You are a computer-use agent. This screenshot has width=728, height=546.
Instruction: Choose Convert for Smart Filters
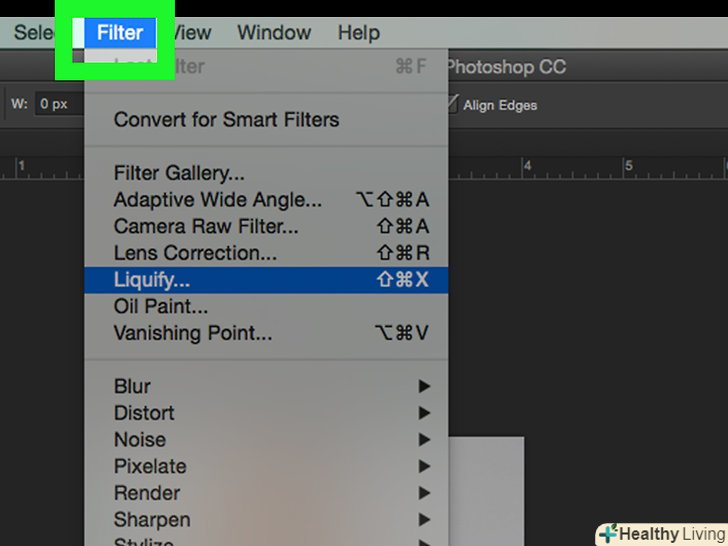pos(226,120)
